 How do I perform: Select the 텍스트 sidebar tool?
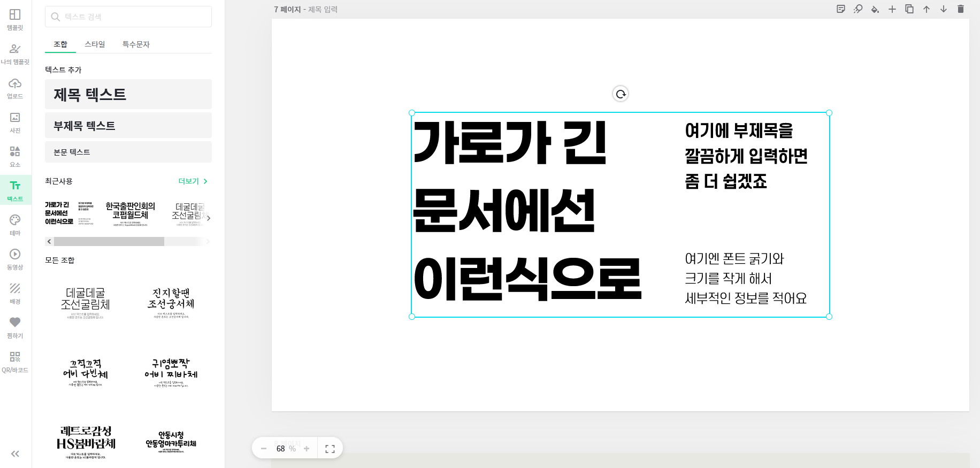coord(15,191)
